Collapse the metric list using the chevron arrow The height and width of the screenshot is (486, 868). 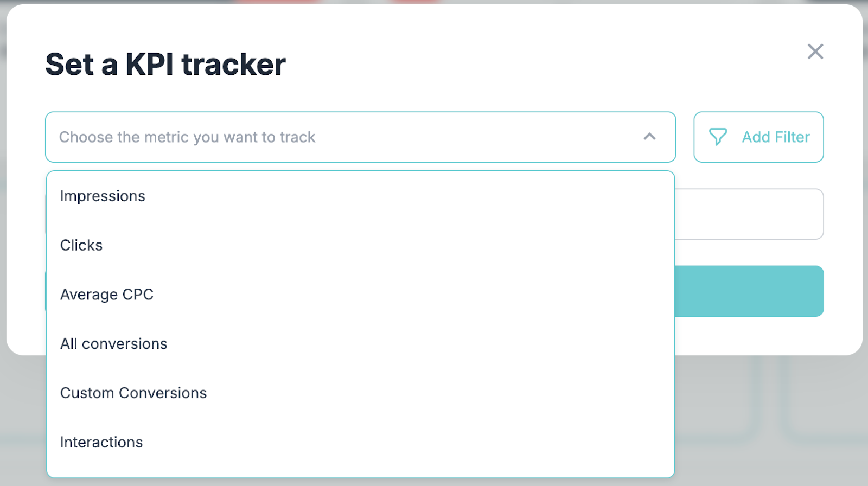[x=649, y=137]
